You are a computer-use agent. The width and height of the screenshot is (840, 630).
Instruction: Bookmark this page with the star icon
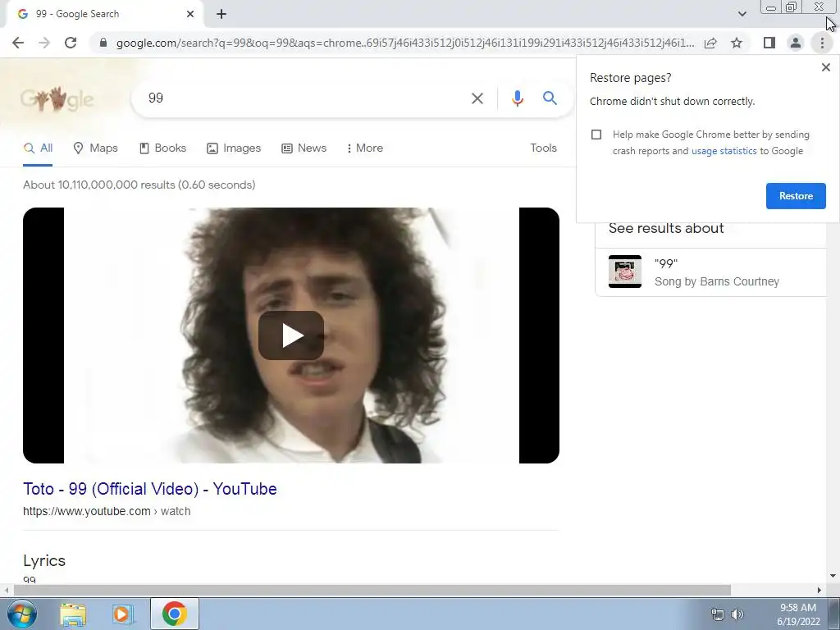(x=737, y=43)
